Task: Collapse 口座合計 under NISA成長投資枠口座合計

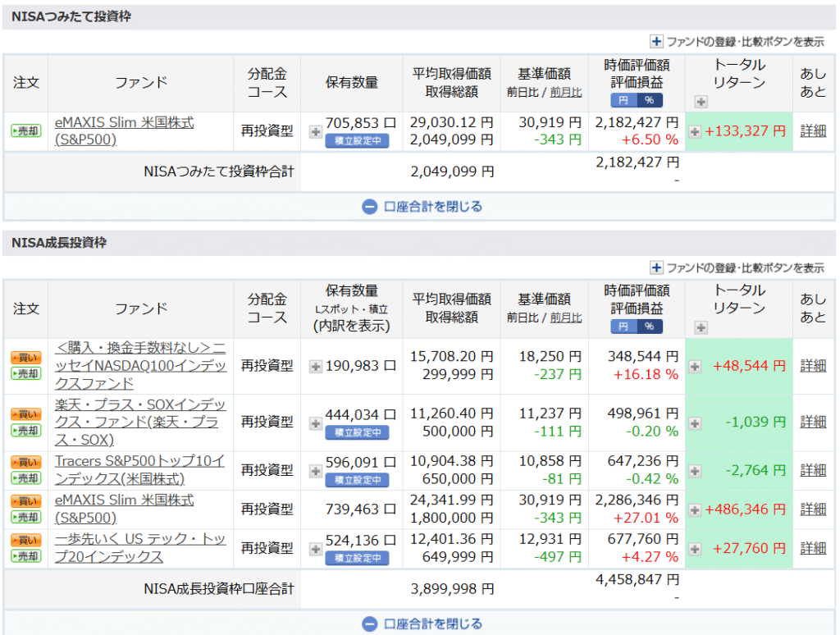Action: (x=422, y=624)
